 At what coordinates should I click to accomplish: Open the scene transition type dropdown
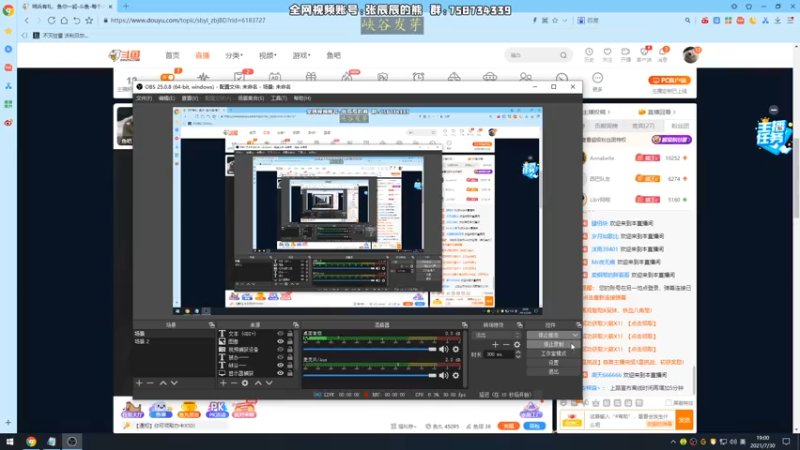496,335
